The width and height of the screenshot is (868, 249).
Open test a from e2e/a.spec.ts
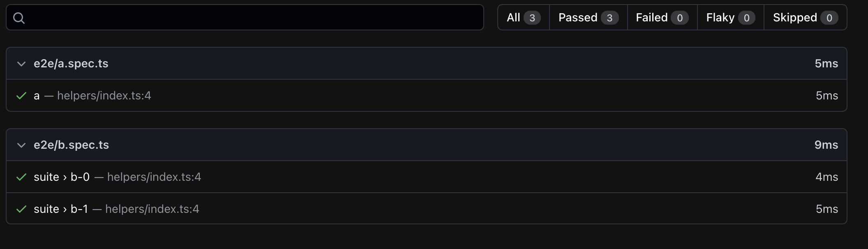[37, 95]
